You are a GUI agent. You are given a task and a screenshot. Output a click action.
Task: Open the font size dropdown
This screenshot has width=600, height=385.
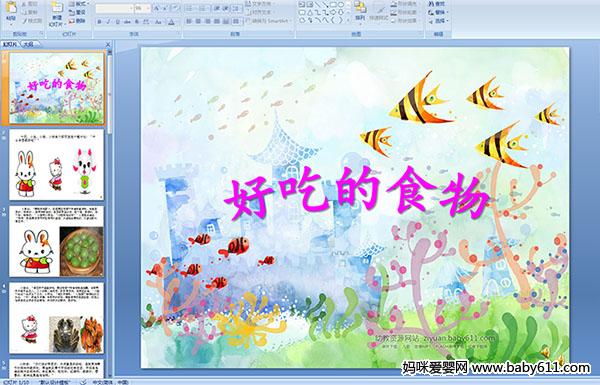(142, 8)
